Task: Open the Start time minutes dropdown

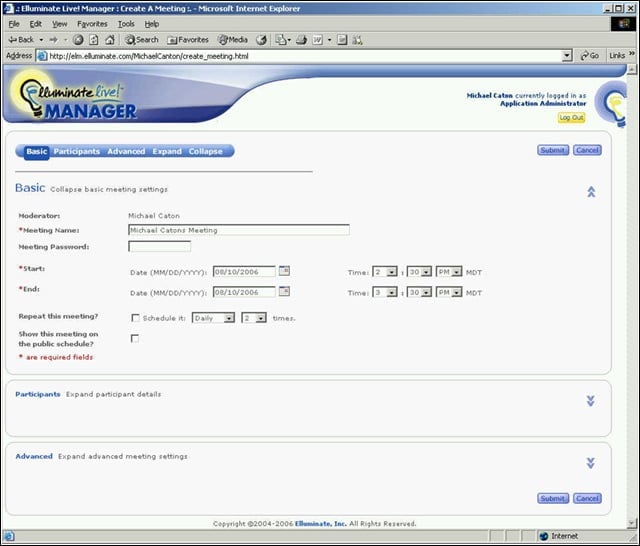Action: click(419, 272)
